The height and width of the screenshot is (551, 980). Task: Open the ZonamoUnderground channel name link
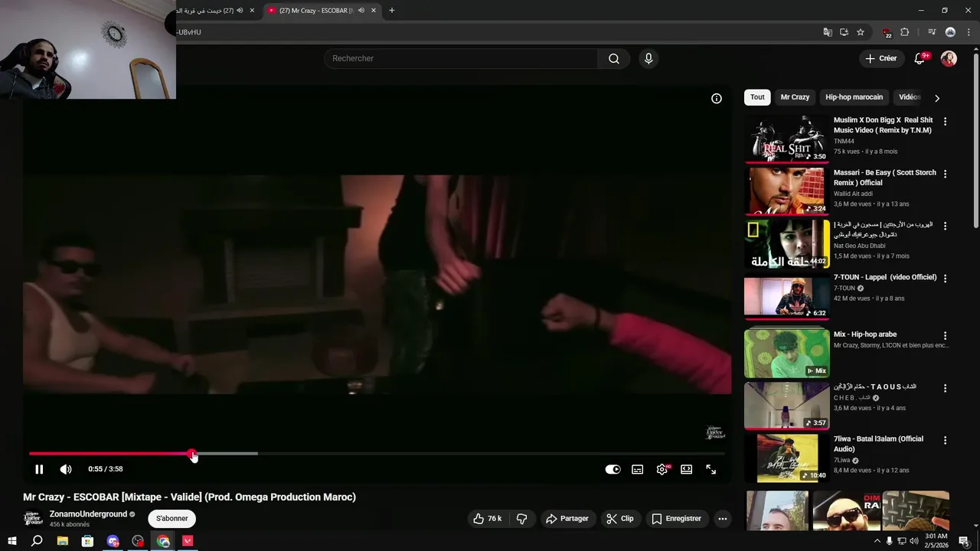(88, 514)
